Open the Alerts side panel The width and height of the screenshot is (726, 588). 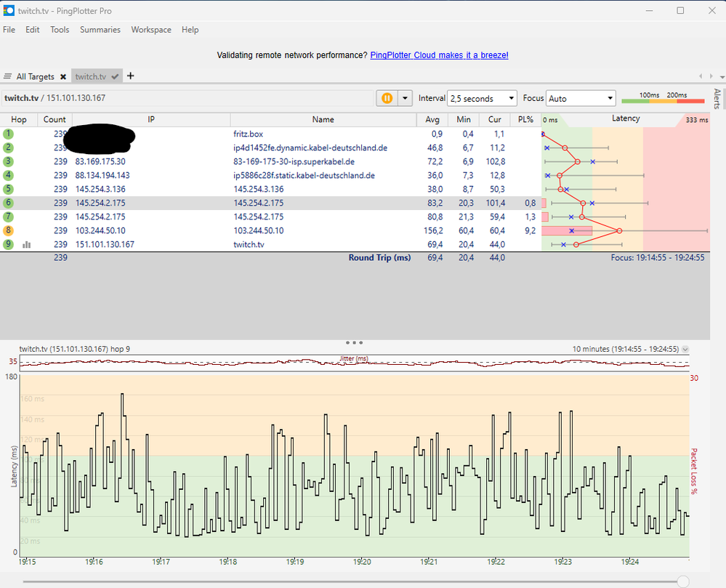point(717,99)
